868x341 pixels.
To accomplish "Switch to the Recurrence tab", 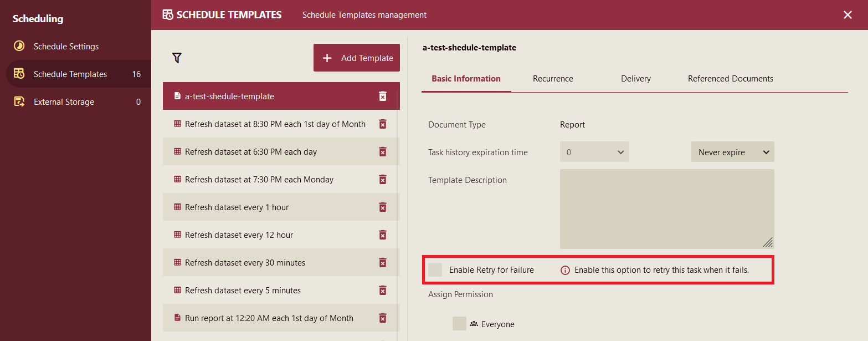I will point(553,79).
